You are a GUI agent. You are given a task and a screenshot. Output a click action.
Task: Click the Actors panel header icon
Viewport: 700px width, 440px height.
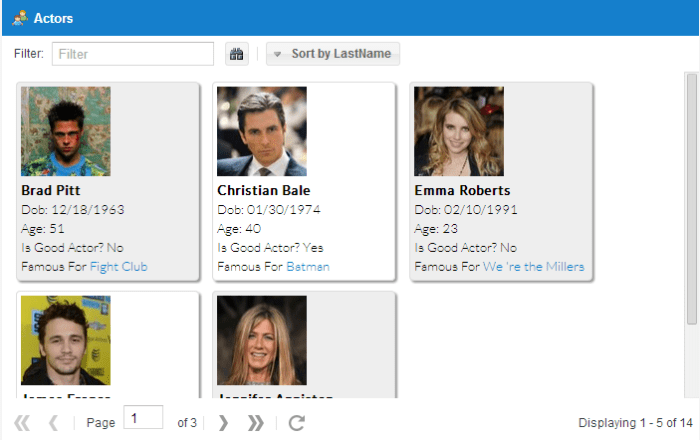point(20,18)
